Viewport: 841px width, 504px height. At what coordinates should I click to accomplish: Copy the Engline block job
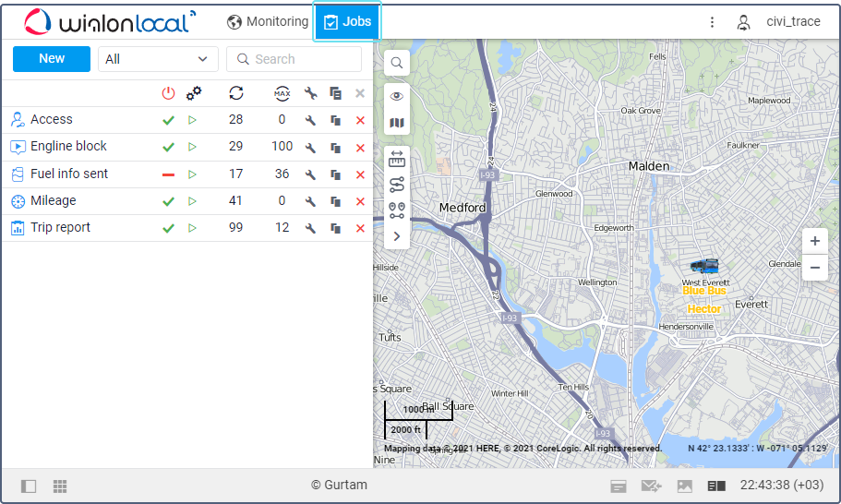pos(336,148)
